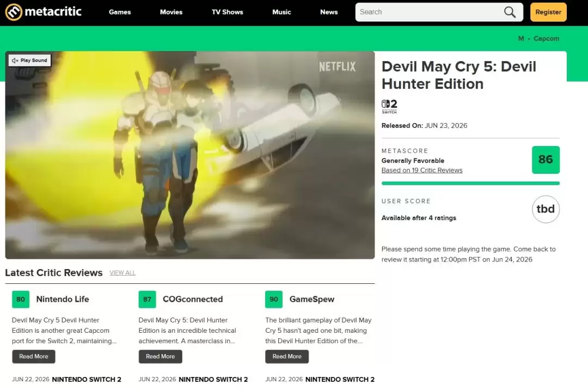Click NINTENDO SWITCH 2 under GameSpew review
The height and width of the screenshot is (390, 588).
[340, 380]
